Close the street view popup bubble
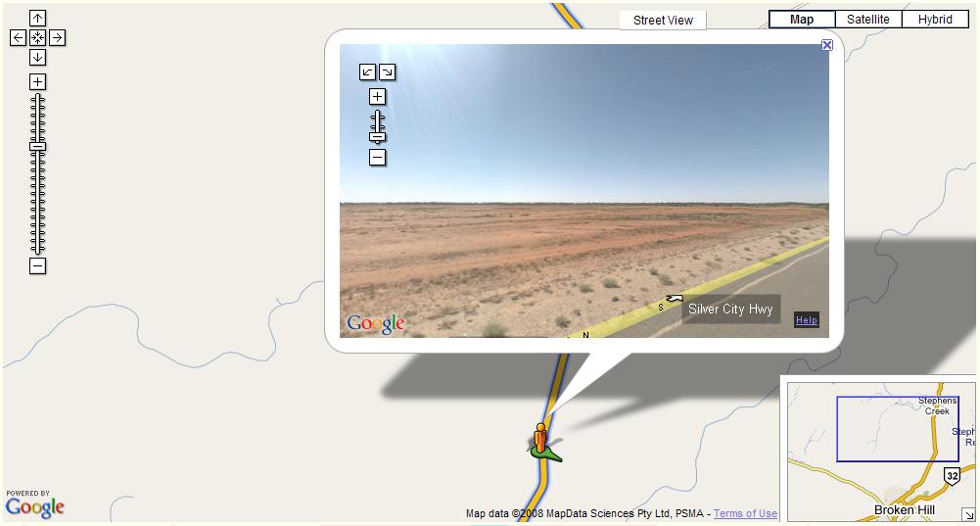 pyautogui.click(x=827, y=45)
